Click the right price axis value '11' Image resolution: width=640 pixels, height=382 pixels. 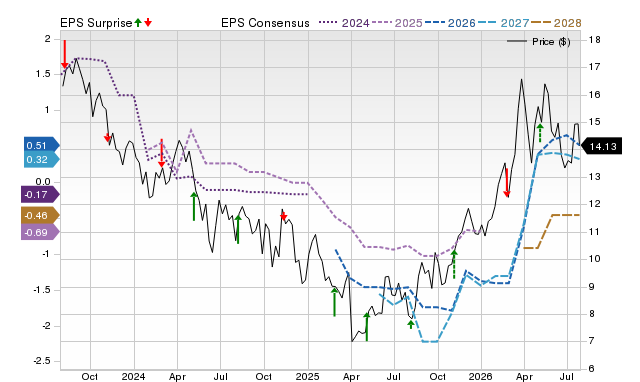pyautogui.click(x=595, y=232)
